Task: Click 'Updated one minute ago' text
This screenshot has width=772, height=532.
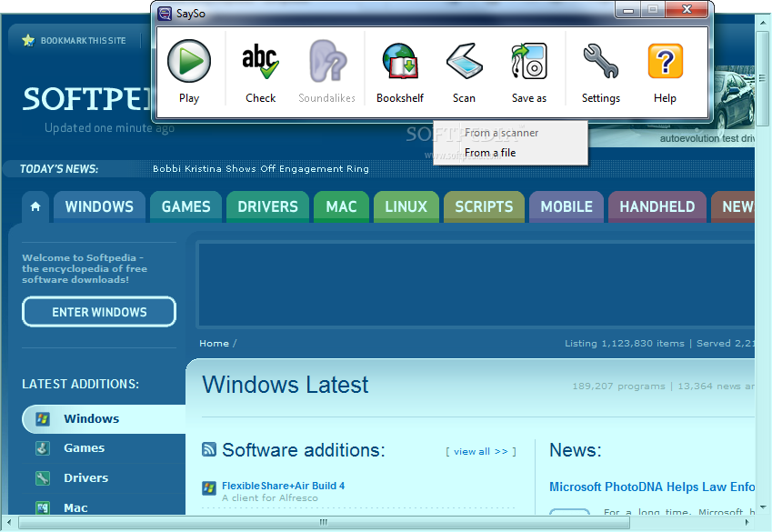Action: point(109,128)
